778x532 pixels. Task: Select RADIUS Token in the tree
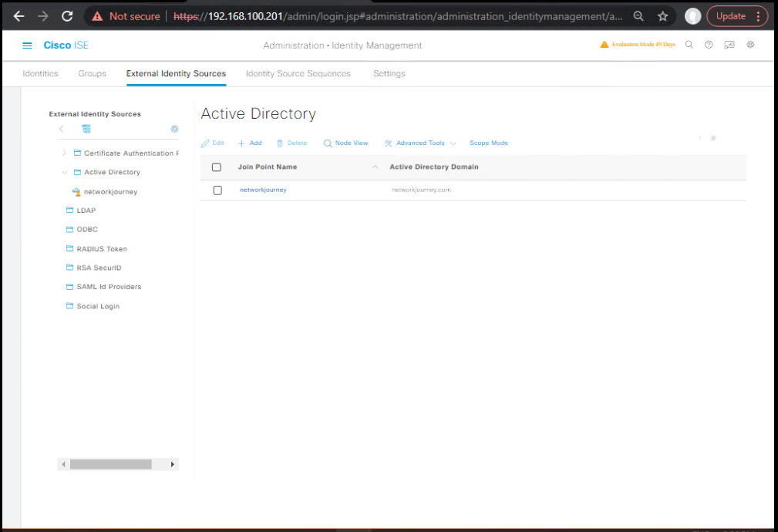point(102,248)
